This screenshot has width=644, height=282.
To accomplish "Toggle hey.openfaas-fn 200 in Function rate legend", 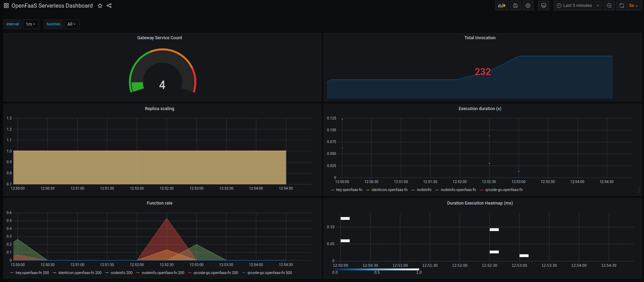I will (x=32, y=273).
